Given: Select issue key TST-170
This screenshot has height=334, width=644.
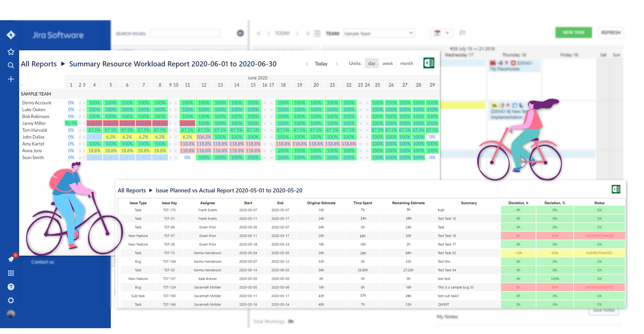Looking at the screenshot, I should [x=169, y=210].
